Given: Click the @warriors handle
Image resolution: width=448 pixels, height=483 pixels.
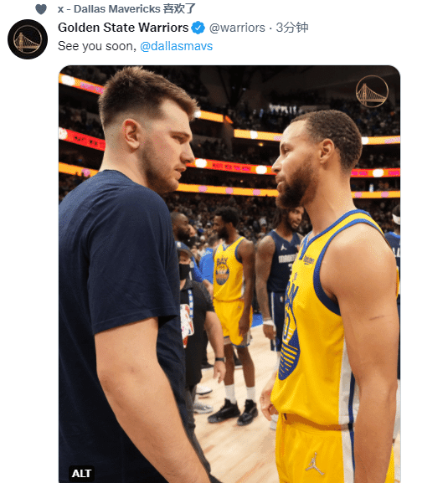Looking at the screenshot, I should [x=237, y=28].
